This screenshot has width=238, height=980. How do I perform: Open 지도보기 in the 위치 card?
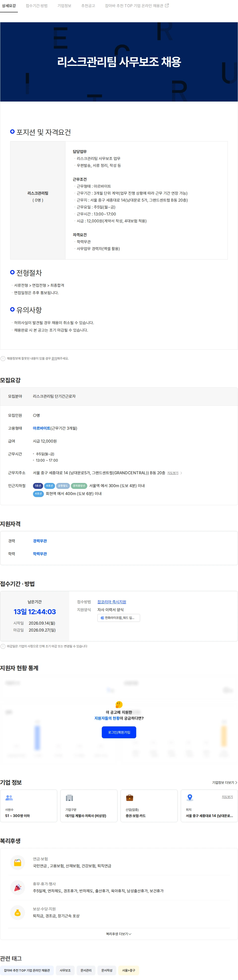[227, 797]
